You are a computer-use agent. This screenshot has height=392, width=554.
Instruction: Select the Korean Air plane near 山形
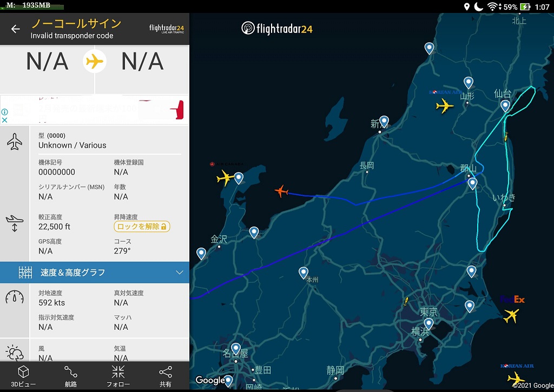445,105
